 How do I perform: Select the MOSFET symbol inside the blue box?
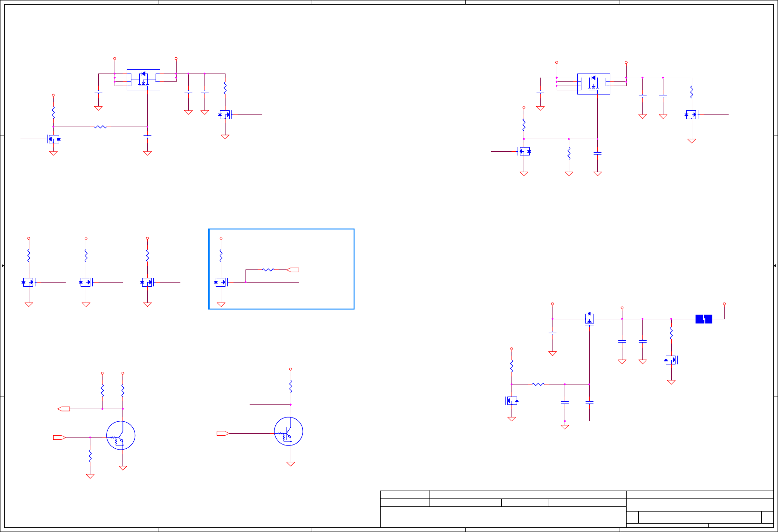(221, 282)
